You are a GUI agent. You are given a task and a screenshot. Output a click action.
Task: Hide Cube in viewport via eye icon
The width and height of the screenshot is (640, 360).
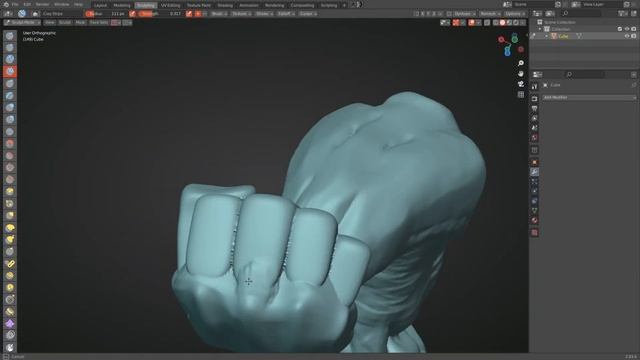coord(627,36)
